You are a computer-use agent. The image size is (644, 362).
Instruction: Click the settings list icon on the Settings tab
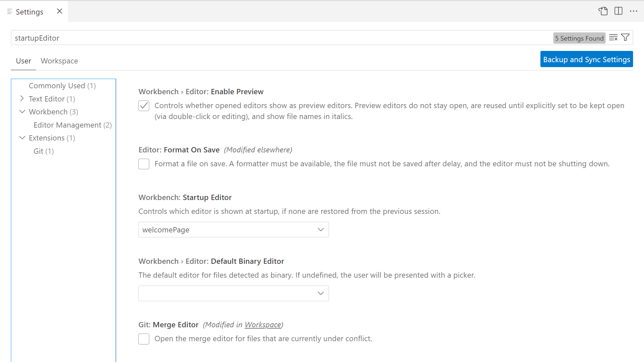(9, 11)
